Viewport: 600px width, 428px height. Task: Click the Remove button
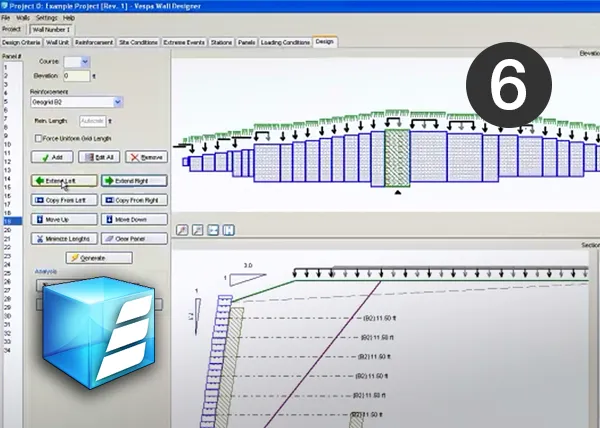click(146, 157)
